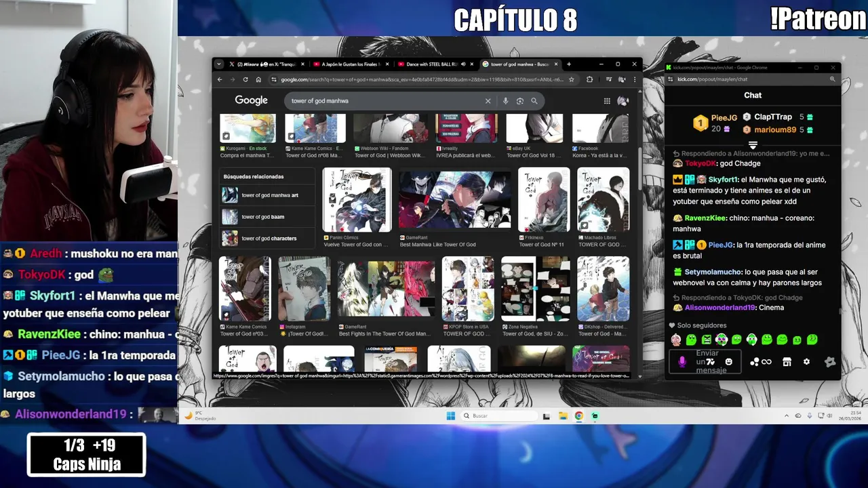The height and width of the screenshot is (488, 868).
Task: Insert the pink character emote
Action: tap(676, 340)
